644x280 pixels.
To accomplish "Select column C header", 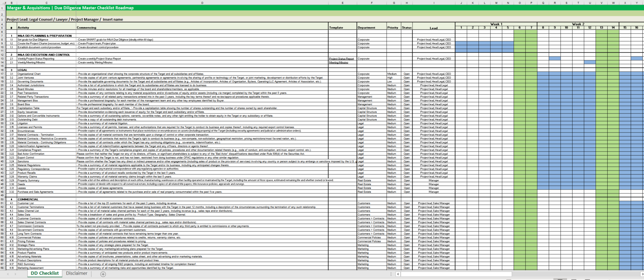I will coord(46,3).
